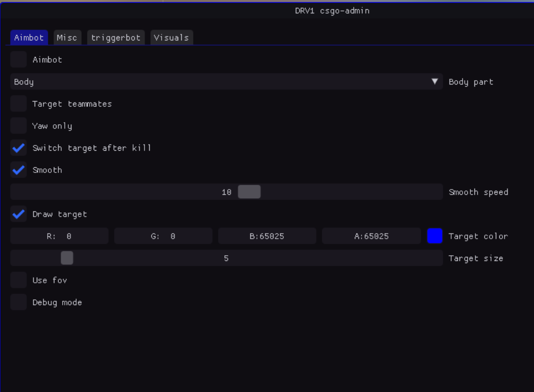Disable the Smooth checkbox
Screen dimensions: 534x392
coord(19,170)
